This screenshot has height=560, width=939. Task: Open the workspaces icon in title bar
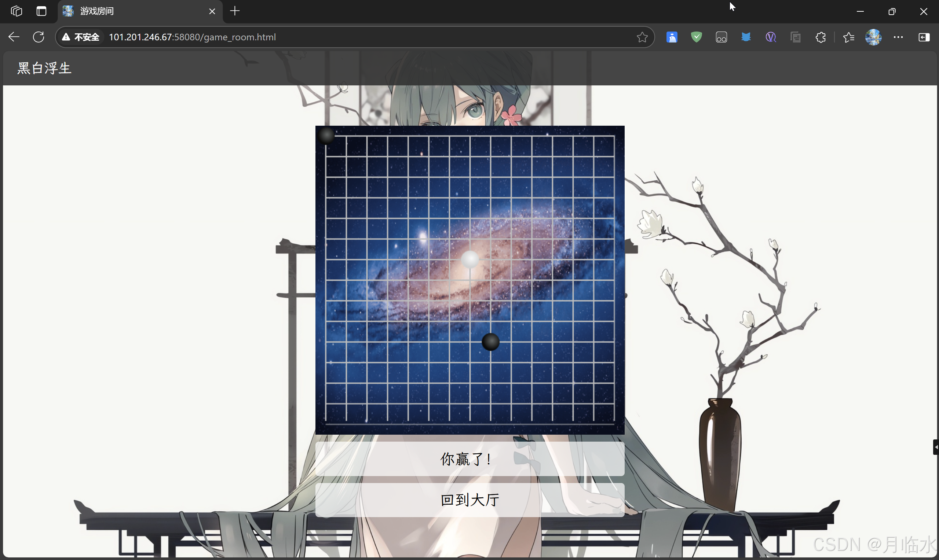point(17,11)
